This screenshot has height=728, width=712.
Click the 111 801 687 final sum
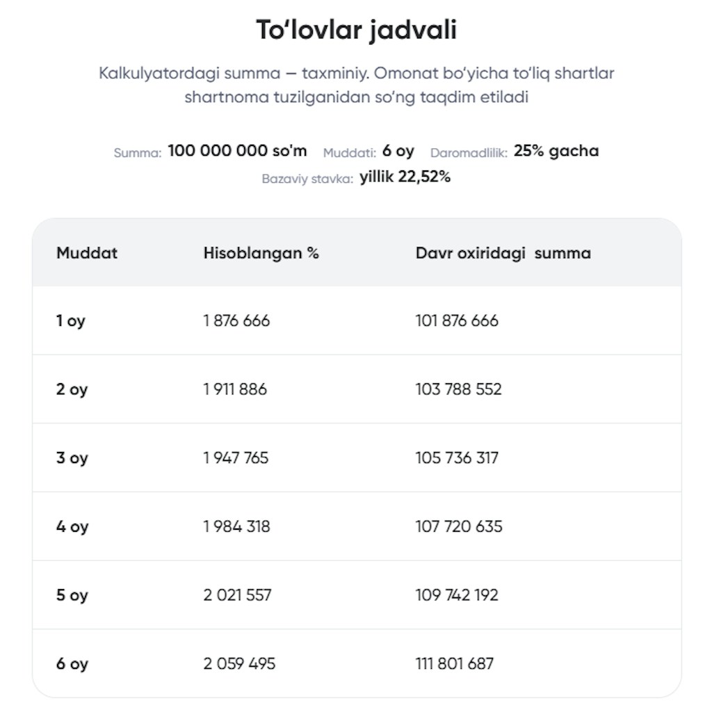point(454,664)
